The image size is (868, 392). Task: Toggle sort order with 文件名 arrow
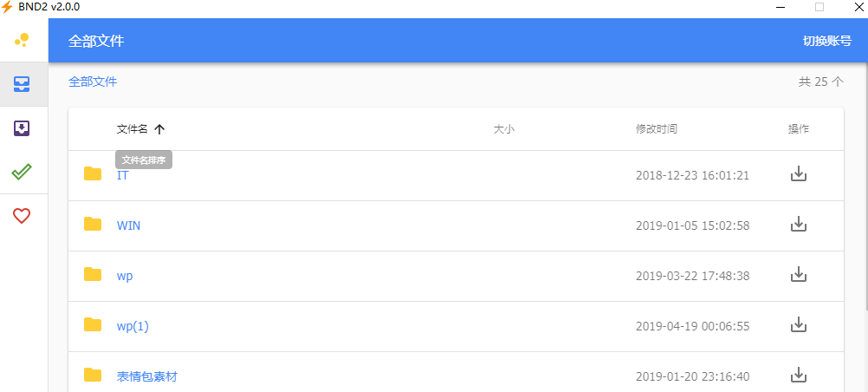coord(159,129)
